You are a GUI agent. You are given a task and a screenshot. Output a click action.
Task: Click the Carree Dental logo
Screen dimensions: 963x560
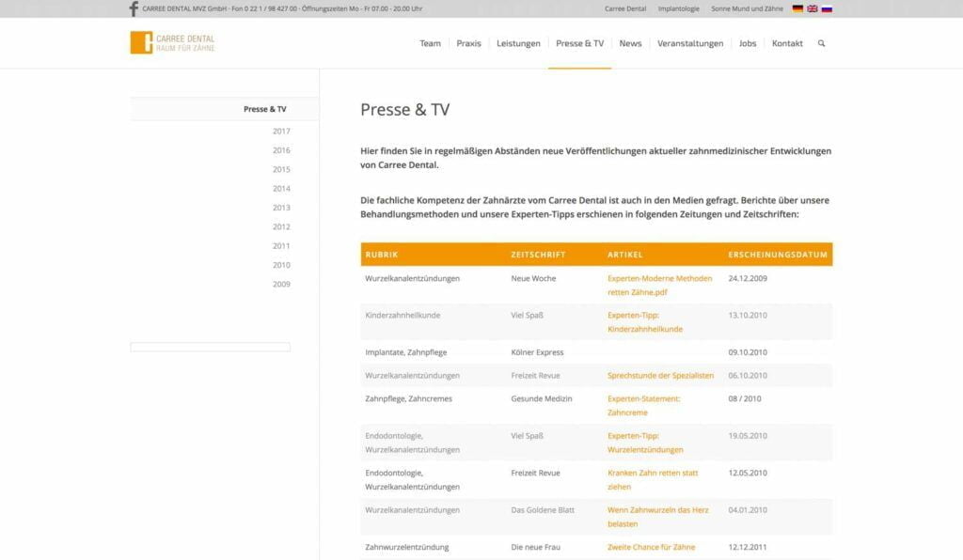pyautogui.click(x=173, y=42)
